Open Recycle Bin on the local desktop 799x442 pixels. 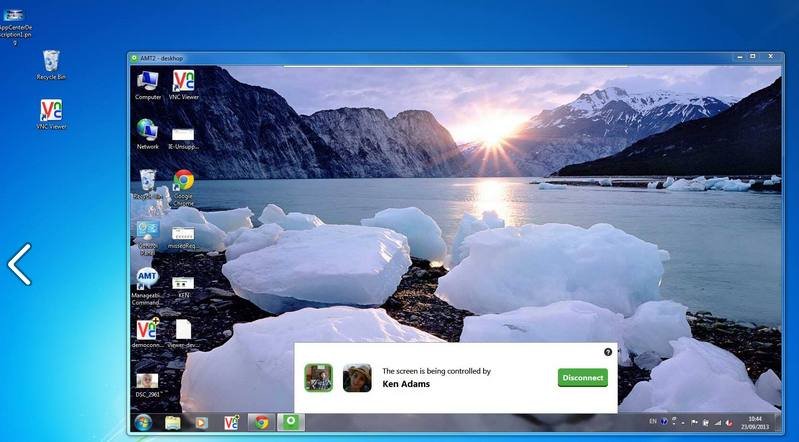point(51,65)
